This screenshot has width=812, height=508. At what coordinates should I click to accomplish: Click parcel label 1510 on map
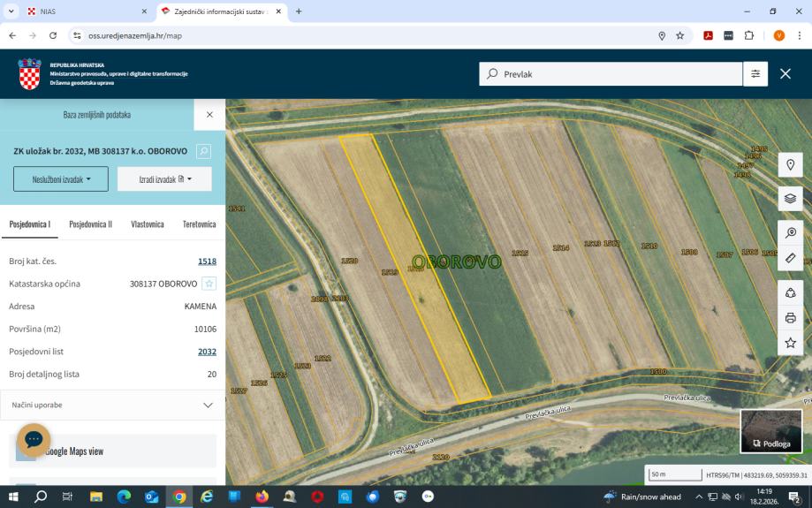tap(649, 246)
